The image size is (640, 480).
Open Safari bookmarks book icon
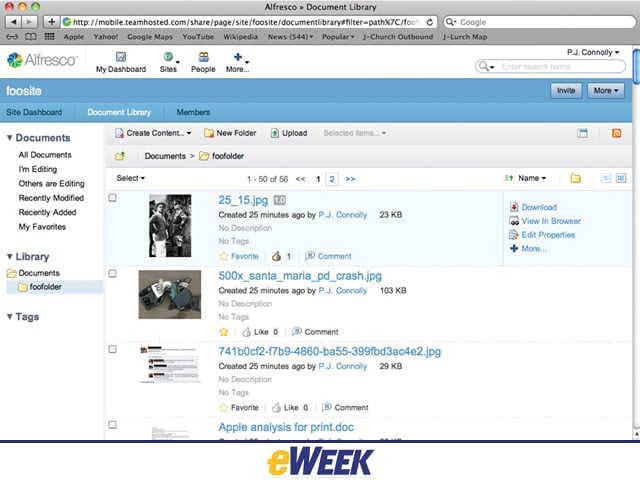tap(31, 37)
